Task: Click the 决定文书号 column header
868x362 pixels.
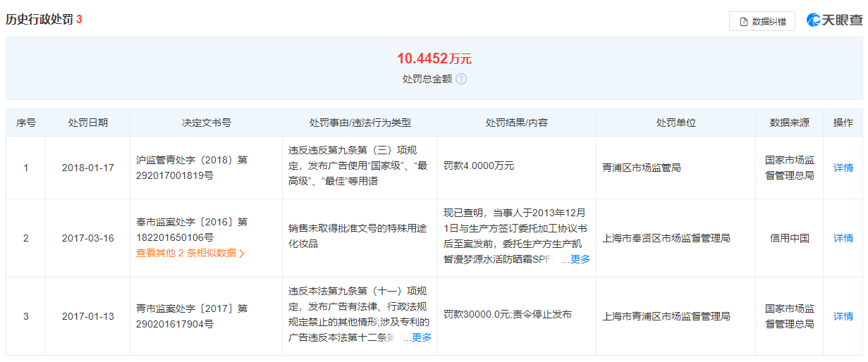Action: [x=206, y=123]
